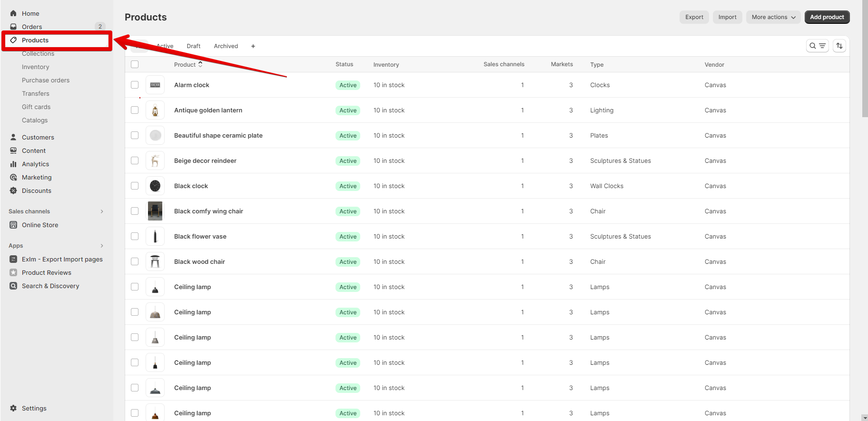Click the Online Store icon

click(x=13, y=225)
